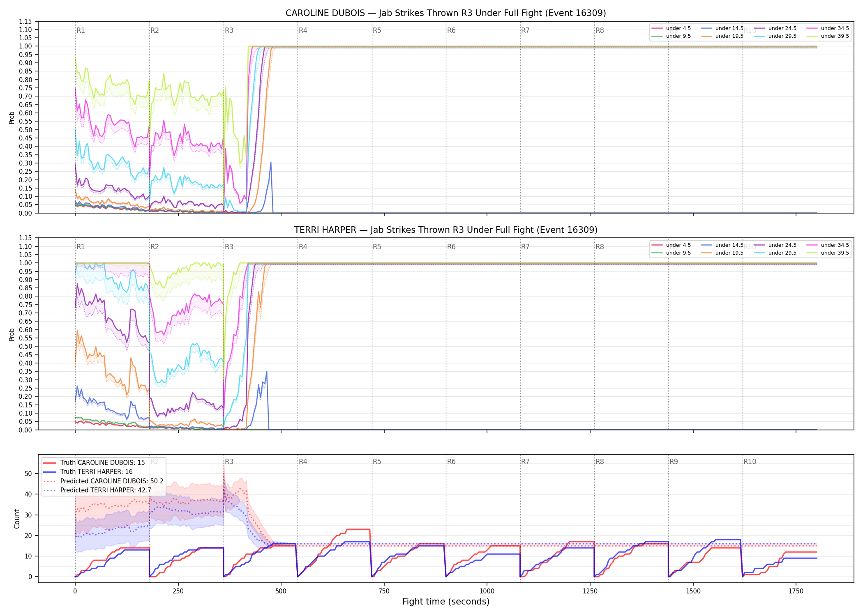
Task: Click the R10 round marker in bottom count chart
Action: coord(750,462)
